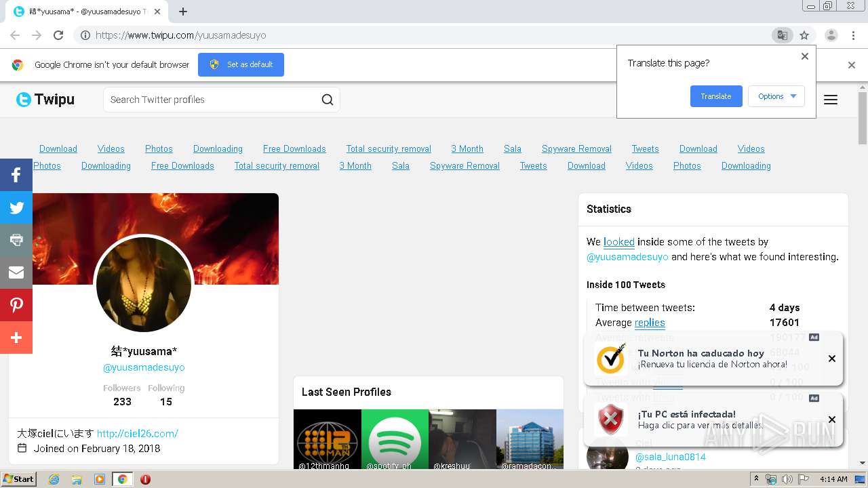Show hidden tray icons arrow
Viewport: 868px width, 488px height.
click(756, 479)
